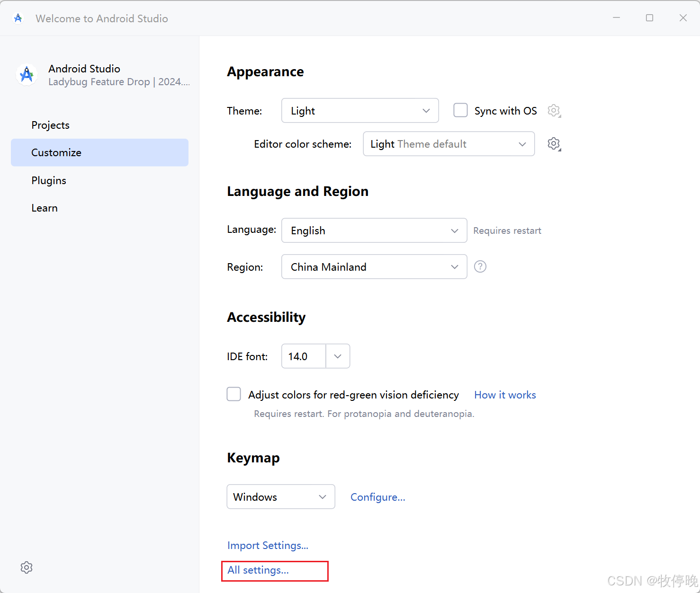Viewport: 700px width, 593px height.
Task: Open the Editor color scheme dropdown
Action: (x=449, y=144)
